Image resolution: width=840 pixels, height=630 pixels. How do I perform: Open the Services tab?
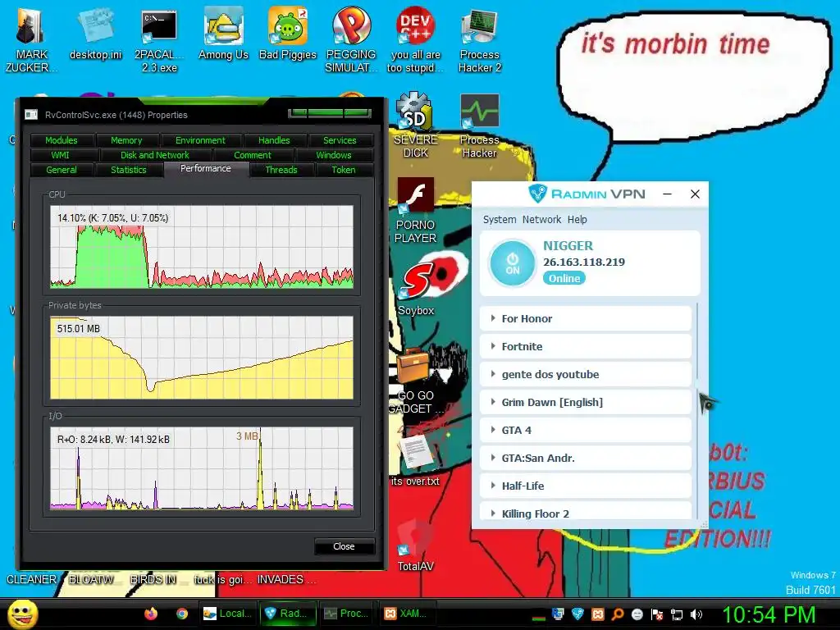coord(340,140)
